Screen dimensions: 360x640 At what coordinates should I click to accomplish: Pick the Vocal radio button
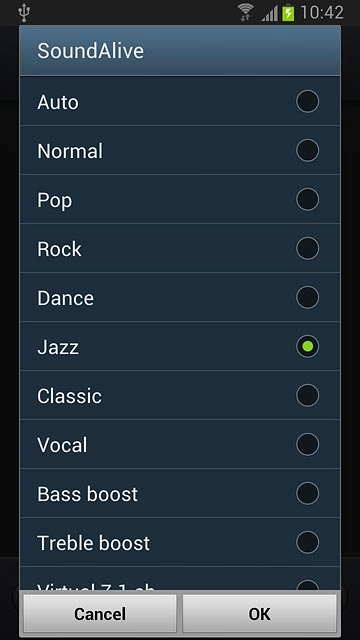click(307, 444)
